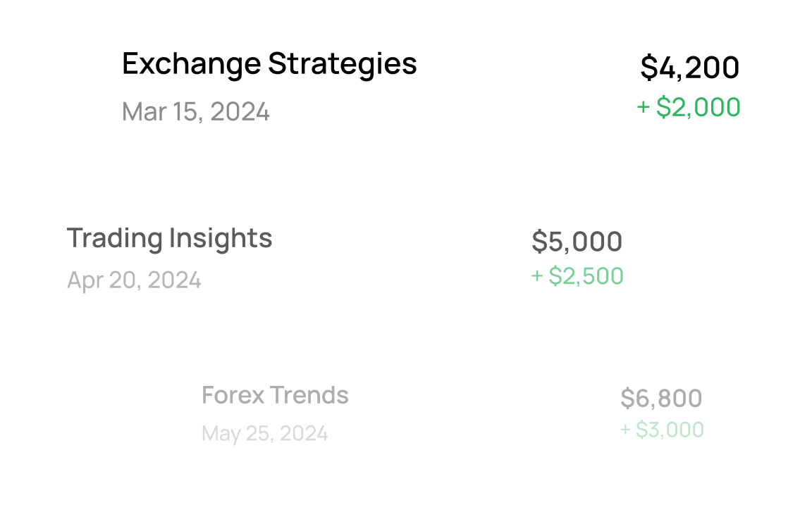The image size is (812, 524).
Task: Open the Exchange Strategies entry title
Action: coord(269,65)
